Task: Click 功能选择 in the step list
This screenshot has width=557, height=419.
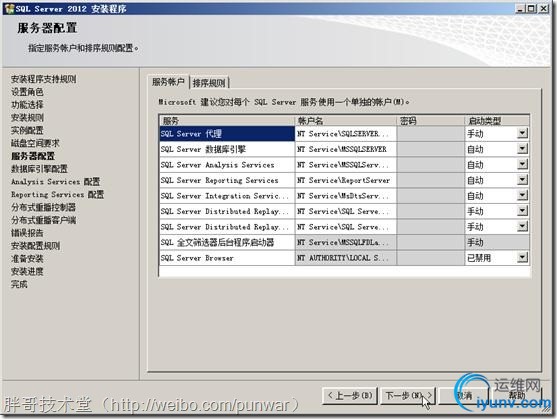Action: pos(27,104)
